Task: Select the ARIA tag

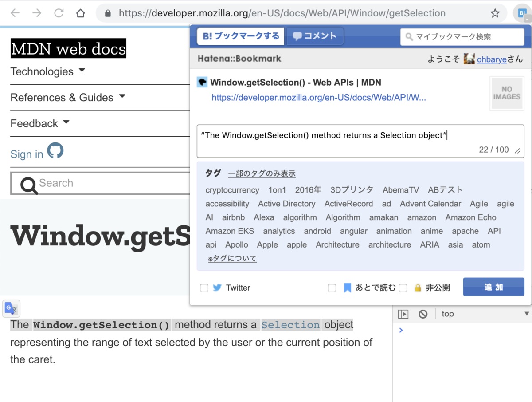Action: pyautogui.click(x=430, y=245)
